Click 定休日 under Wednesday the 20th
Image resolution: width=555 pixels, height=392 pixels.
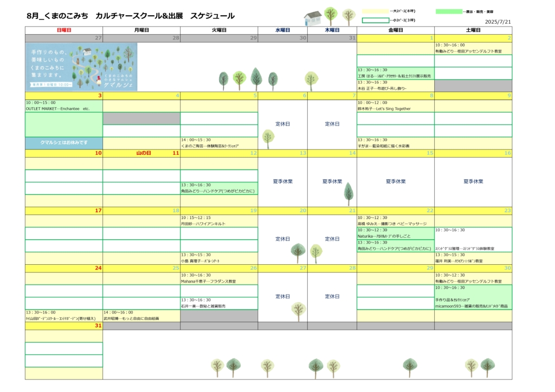[283, 239]
